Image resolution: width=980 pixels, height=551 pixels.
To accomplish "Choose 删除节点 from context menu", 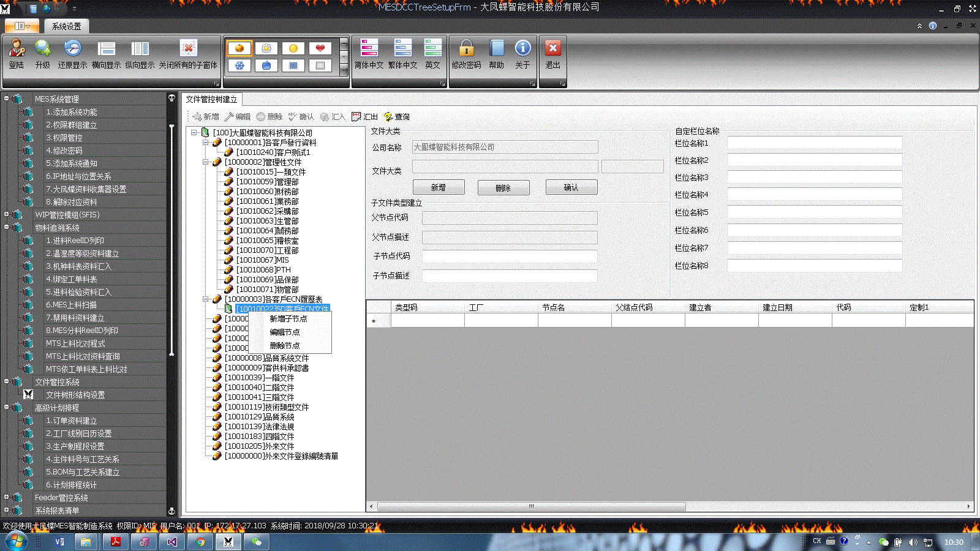I will tap(285, 346).
